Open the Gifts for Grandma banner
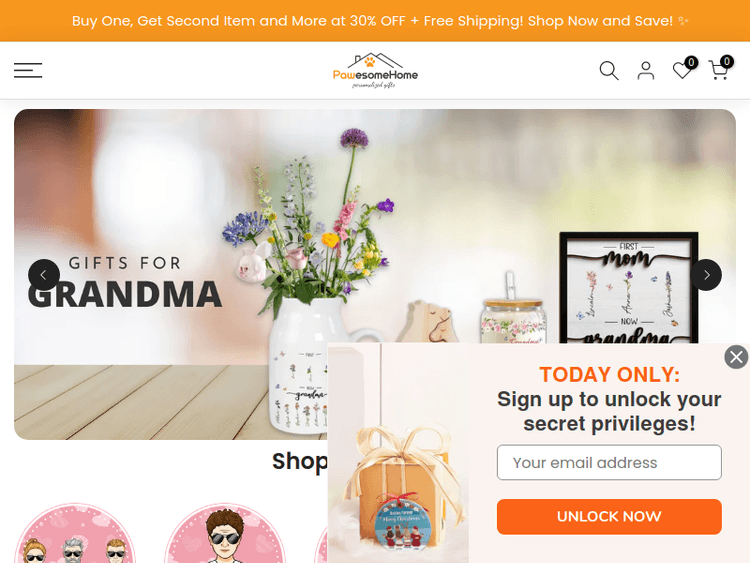 coord(125,284)
